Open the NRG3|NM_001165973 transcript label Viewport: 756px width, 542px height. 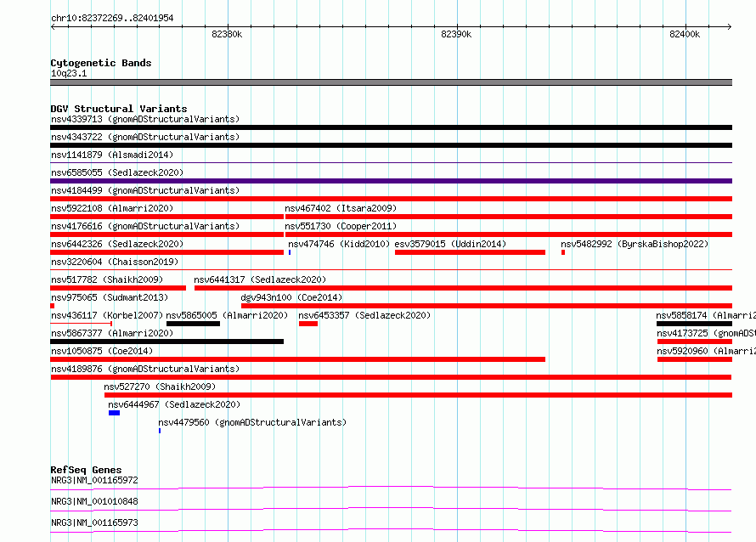[x=94, y=522]
